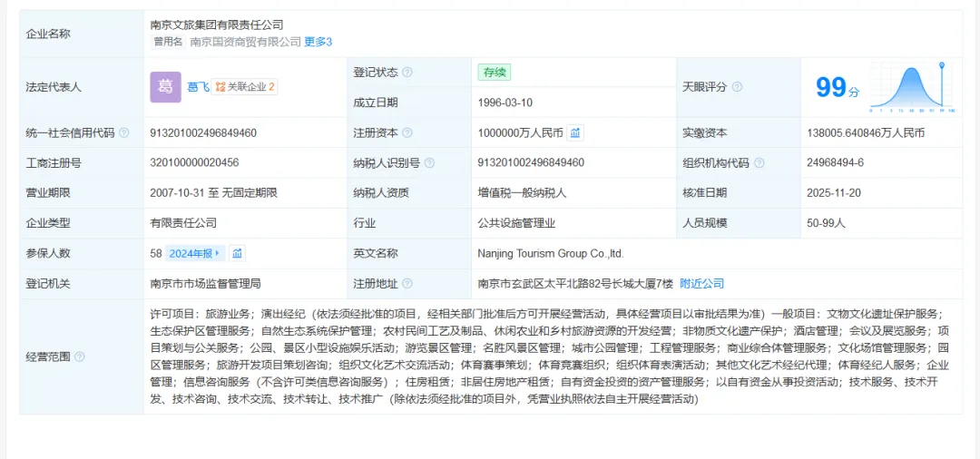Image resolution: width=980 pixels, height=459 pixels.
Task: Click 行业 value 公共设施管理业
Action: point(517,223)
